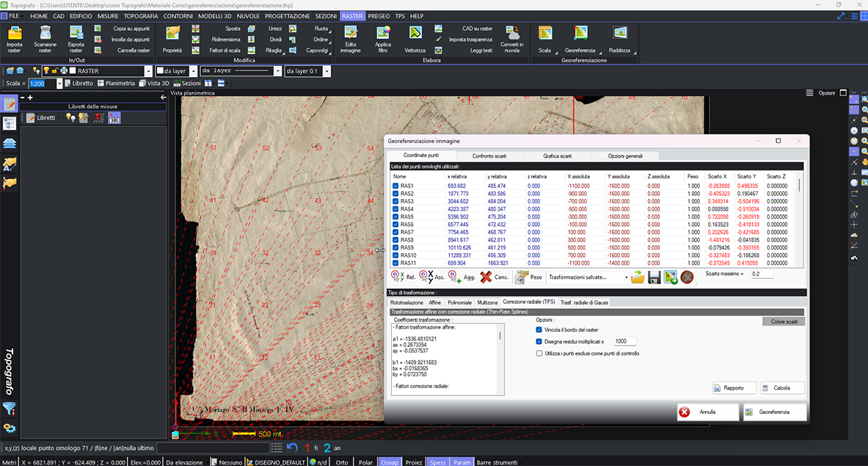
Task: Open the Scala 1:200 dropdown
Action: [x=60, y=83]
